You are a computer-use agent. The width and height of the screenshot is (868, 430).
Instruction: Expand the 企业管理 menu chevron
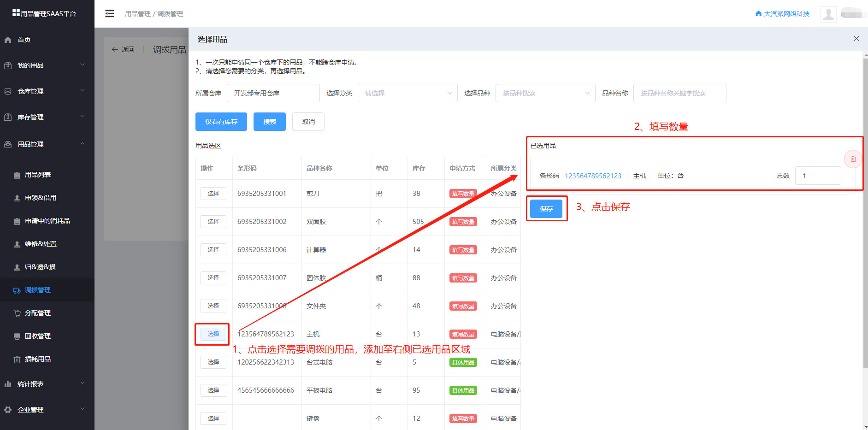[x=83, y=409]
